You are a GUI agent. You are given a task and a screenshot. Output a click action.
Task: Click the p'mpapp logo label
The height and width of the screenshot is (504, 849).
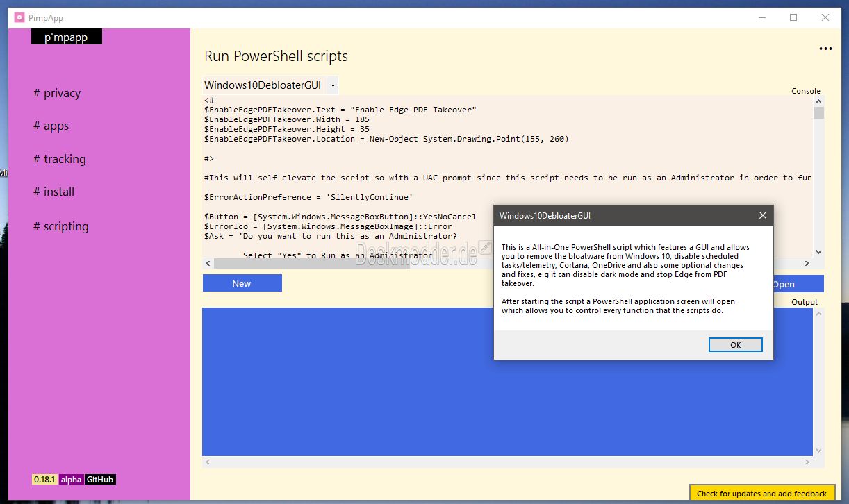pyautogui.click(x=67, y=37)
